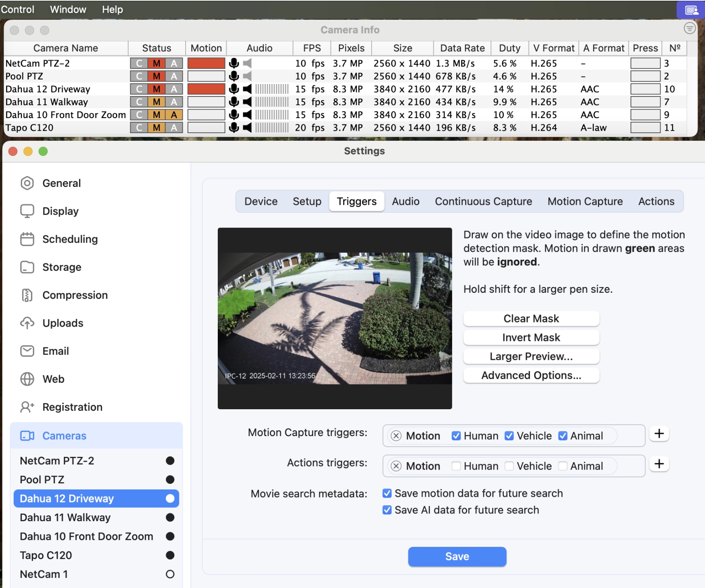This screenshot has height=588, width=705.
Task: Remove Motion trigger from Actions triggers
Action: pos(396,466)
